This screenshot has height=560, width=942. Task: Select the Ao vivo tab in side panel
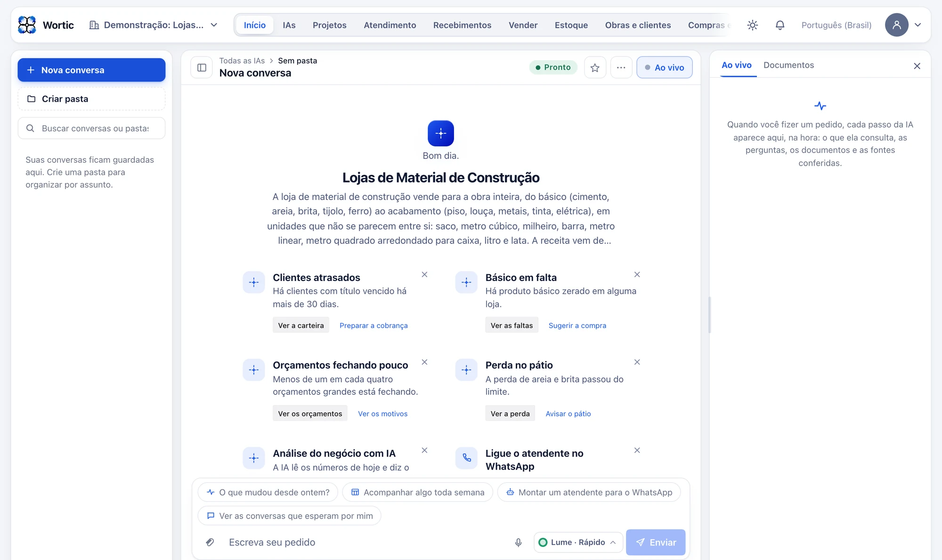pyautogui.click(x=736, y=65)
